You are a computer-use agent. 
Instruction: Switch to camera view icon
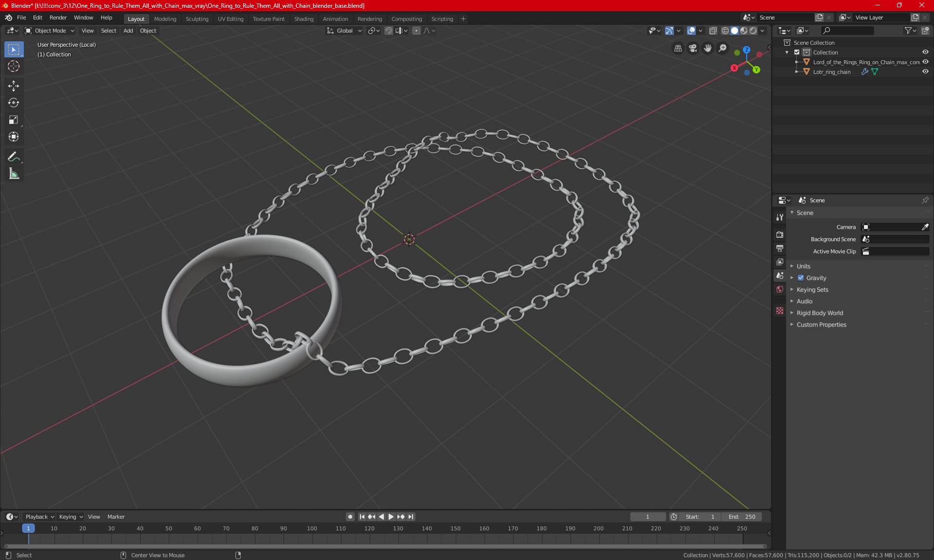[693, 48]
